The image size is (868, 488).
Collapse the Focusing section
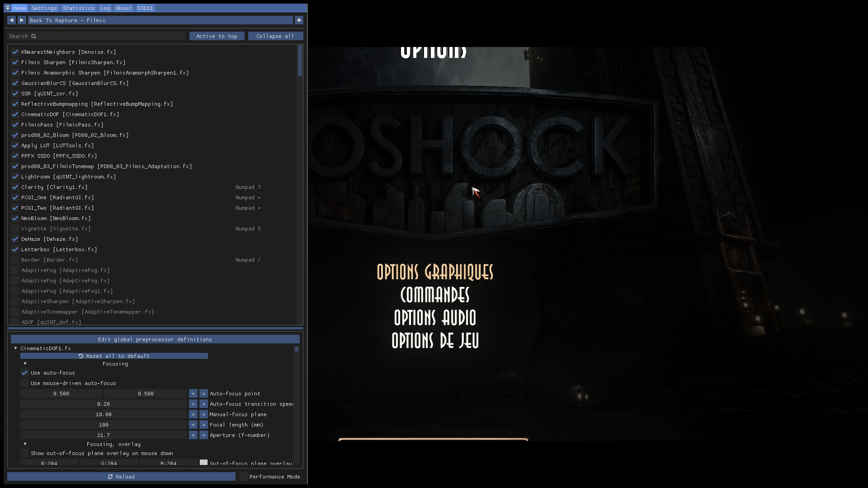(x=25, y=364)
